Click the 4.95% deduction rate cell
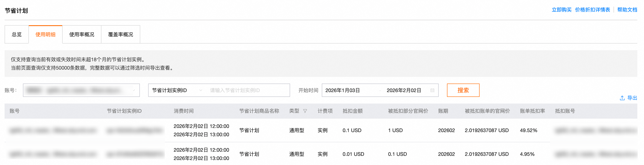 (527, 154)
